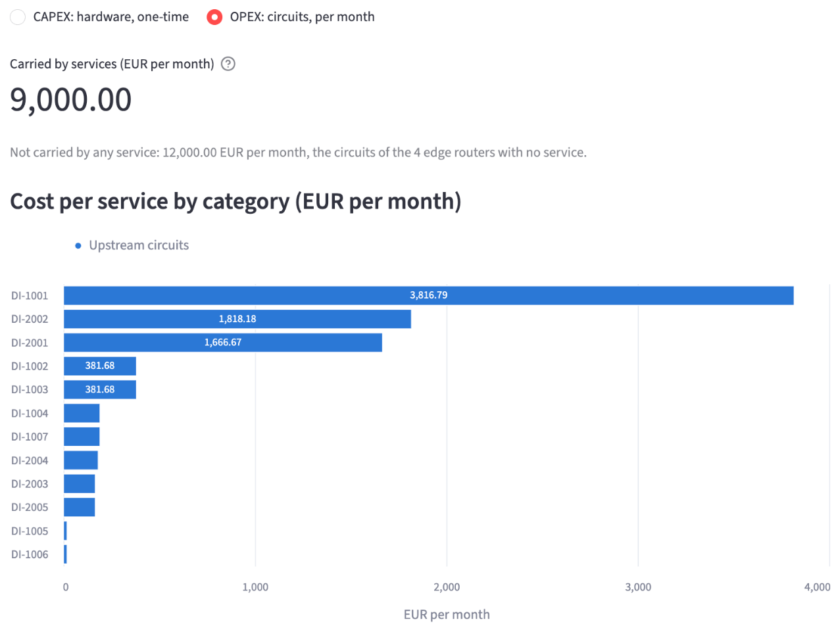Viewport: 840px width, 626px height.
Task: Click the DI-1007 axis label
Action: [29, 437]
